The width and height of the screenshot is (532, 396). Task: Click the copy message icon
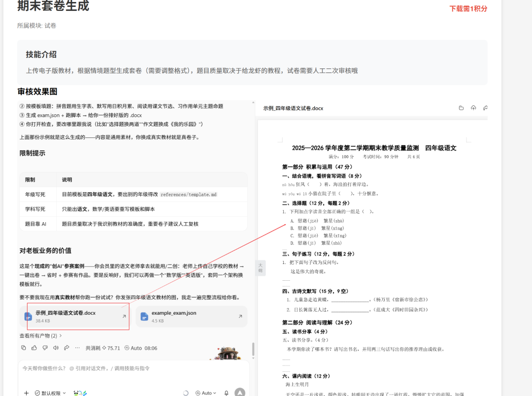coord(24,348)
